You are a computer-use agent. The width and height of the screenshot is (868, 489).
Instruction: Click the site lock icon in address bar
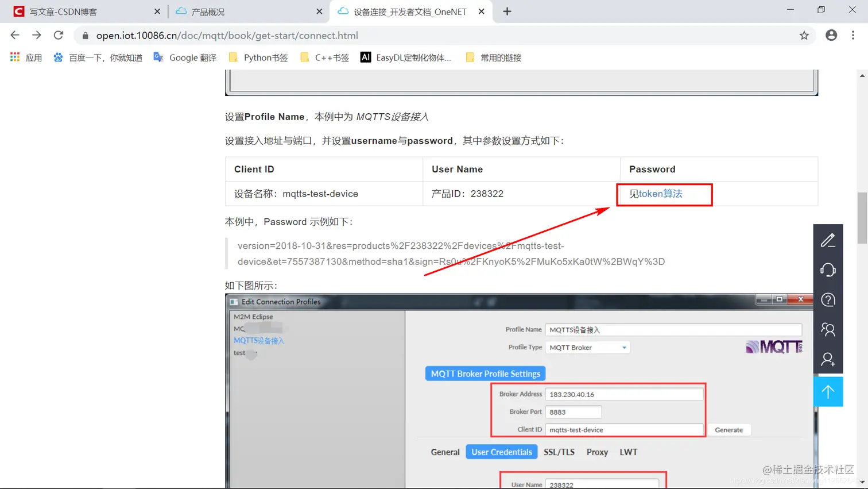tap(86, 36)
